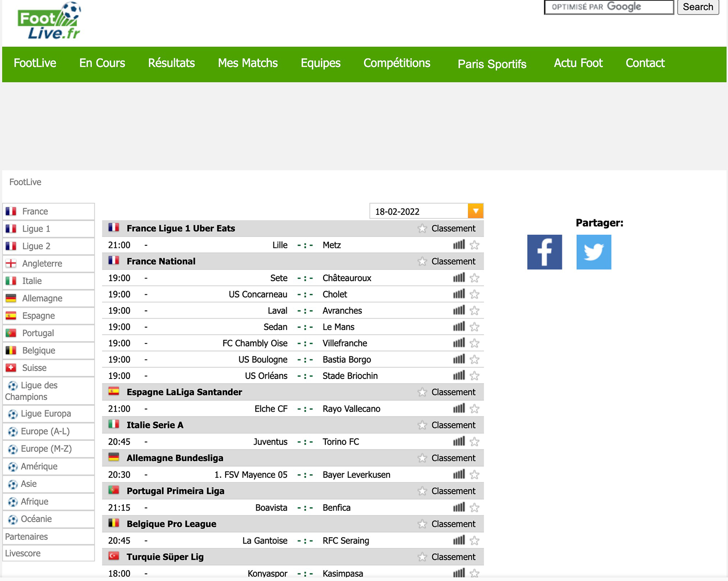Image resolution: width=728 pixels, height=581 pixels.
Task: Click the 18-02-2022 date field
Action: pyautogui.click(x=419, y=211)
